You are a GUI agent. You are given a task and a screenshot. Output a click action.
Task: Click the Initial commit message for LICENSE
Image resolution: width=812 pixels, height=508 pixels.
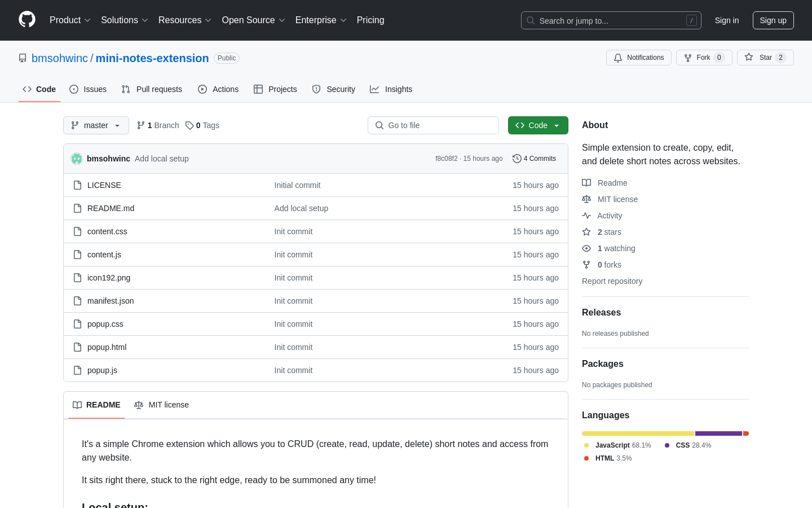297,185
